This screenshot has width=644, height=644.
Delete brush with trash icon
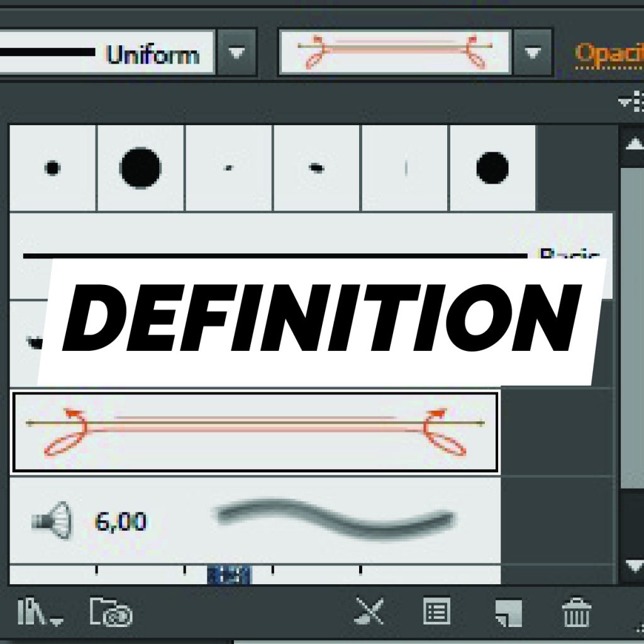tap(576, 612)
